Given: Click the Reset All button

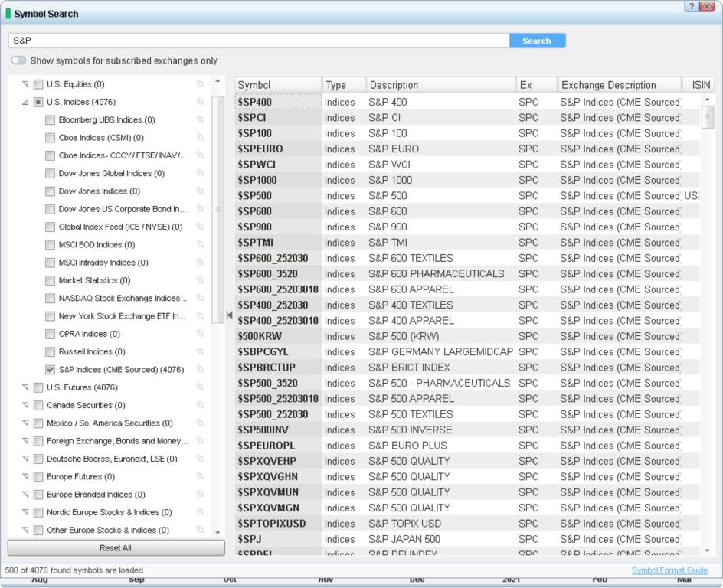Looking at the screenshot, I should coord(116,548).
